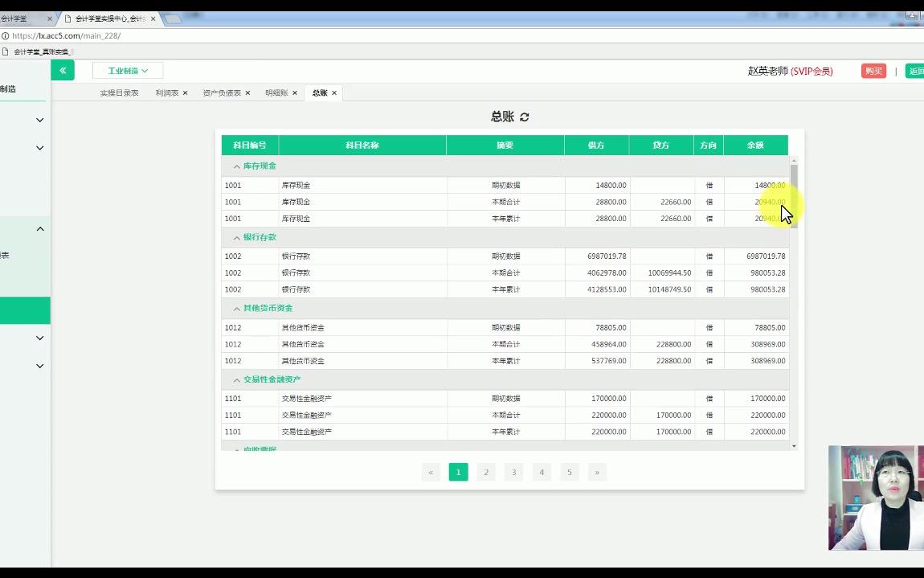Collapse the sidebar using the « icon
The height and width of the screenshot is (578, 924).
[63, 70]
